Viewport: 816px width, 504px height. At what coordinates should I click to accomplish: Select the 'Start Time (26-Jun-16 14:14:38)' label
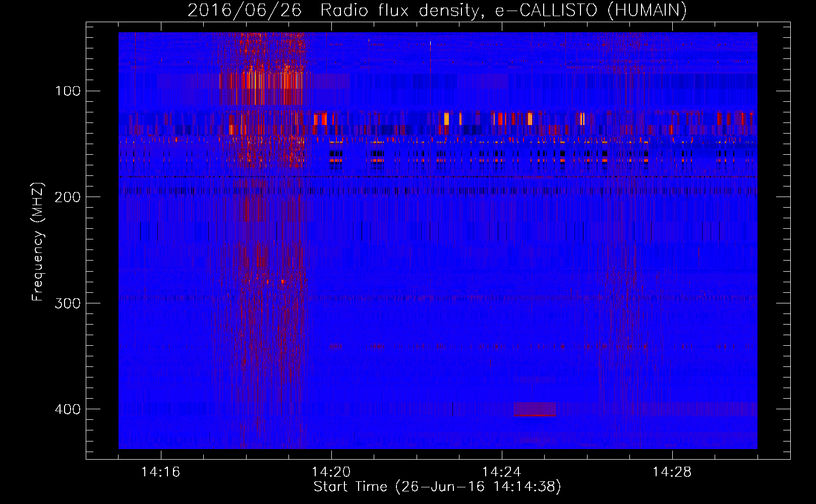click(437, 487)
